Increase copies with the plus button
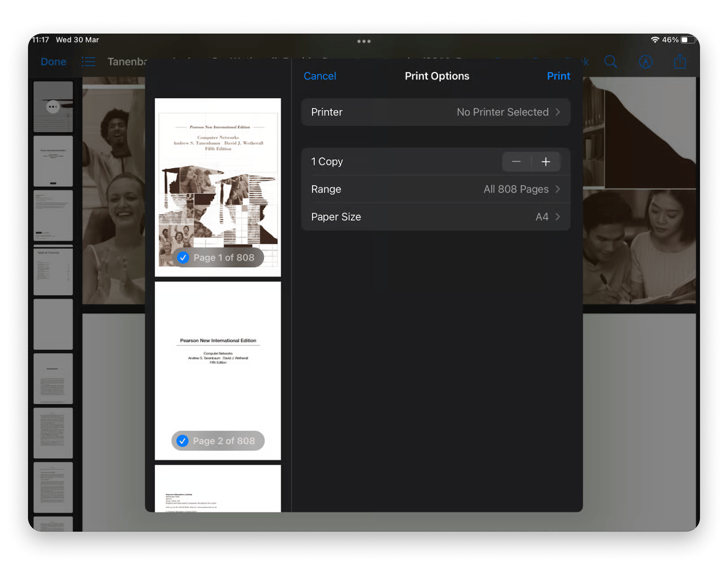The height and width of the screenshot is (569, 728). coord(546,162)
